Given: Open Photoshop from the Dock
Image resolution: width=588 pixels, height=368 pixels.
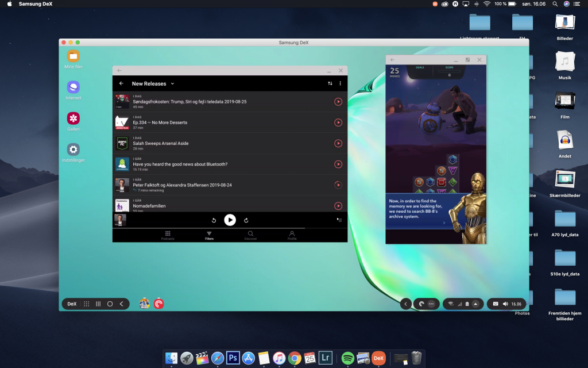Looking at the screenshot, I should (x=233, y=358).
